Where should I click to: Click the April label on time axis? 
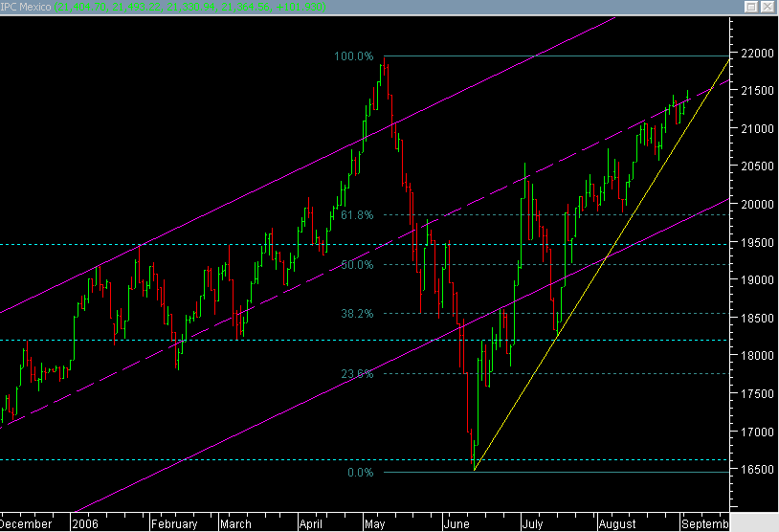310,524
